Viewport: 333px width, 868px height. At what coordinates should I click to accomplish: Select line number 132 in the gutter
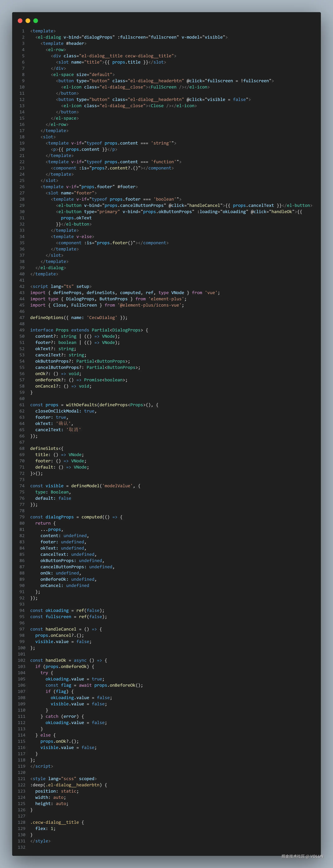(x=21, y=847)
